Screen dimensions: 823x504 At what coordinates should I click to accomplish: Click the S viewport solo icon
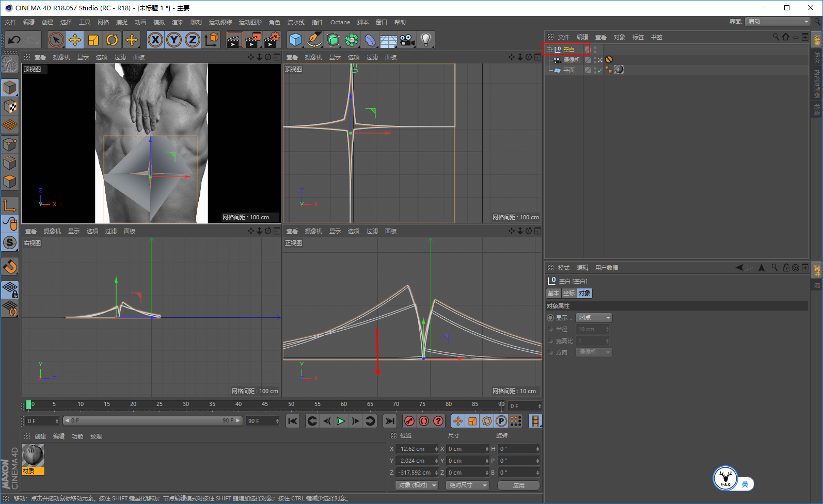10,242
